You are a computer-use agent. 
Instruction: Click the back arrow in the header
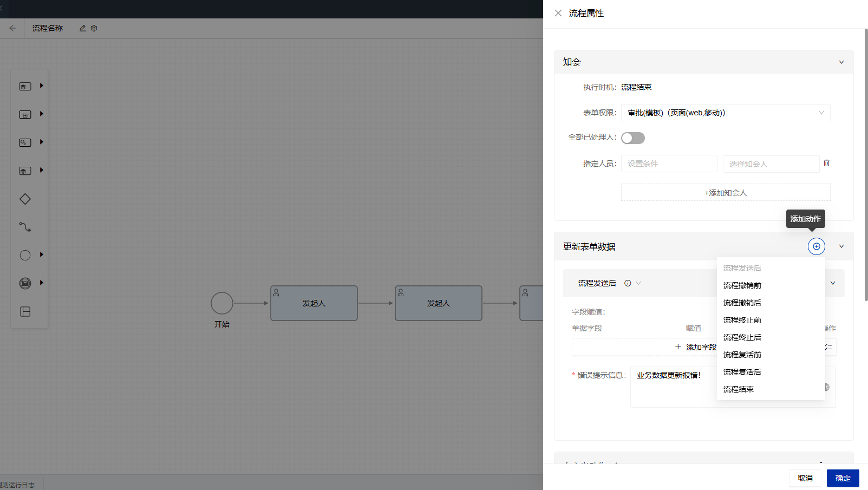click(x=12, y=28)
